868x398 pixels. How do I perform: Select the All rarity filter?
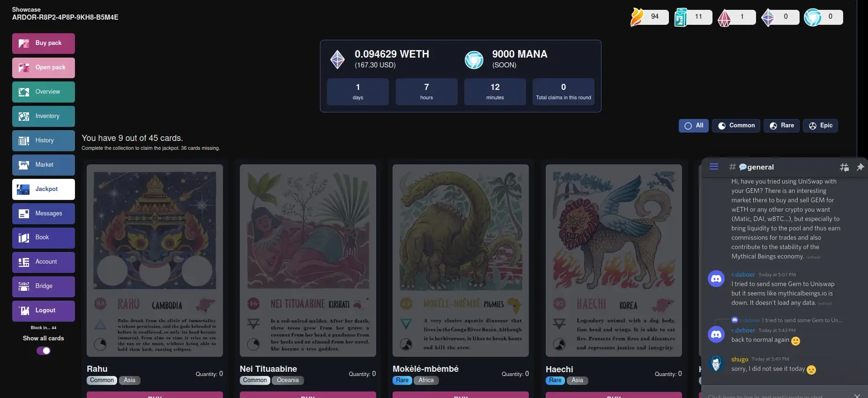[x=694, y=125]
